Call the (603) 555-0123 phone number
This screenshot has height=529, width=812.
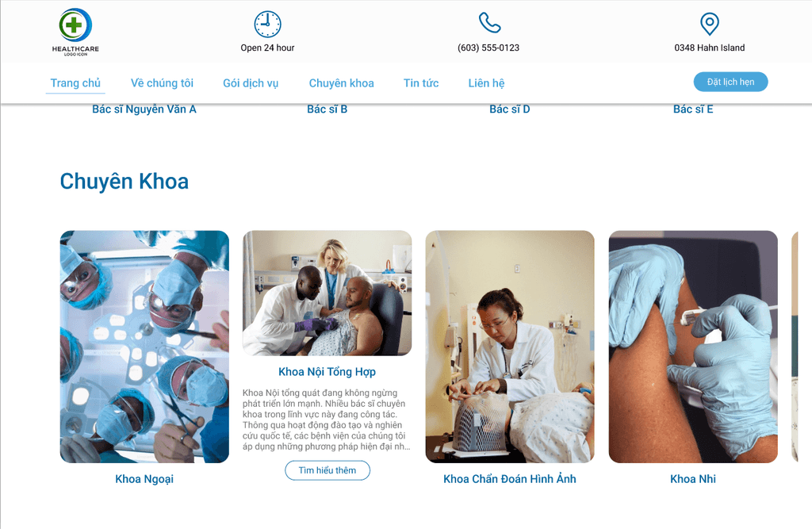pos(488,48)
